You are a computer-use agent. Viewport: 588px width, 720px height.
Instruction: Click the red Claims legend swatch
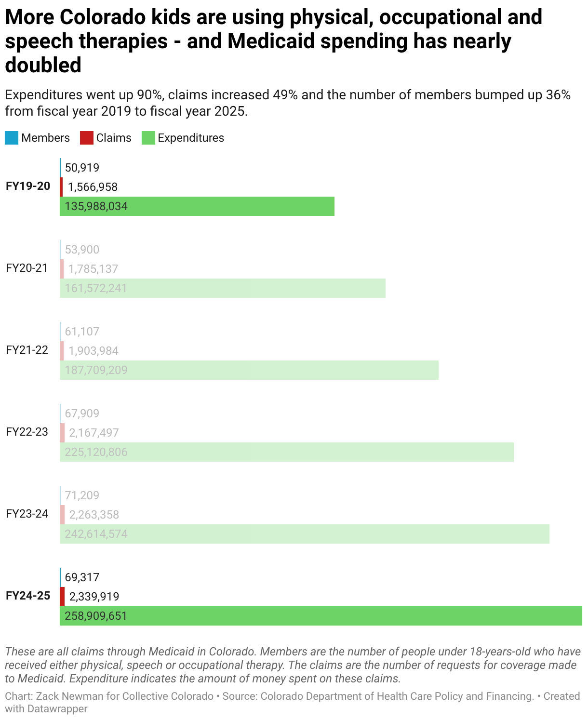[87, 138]
